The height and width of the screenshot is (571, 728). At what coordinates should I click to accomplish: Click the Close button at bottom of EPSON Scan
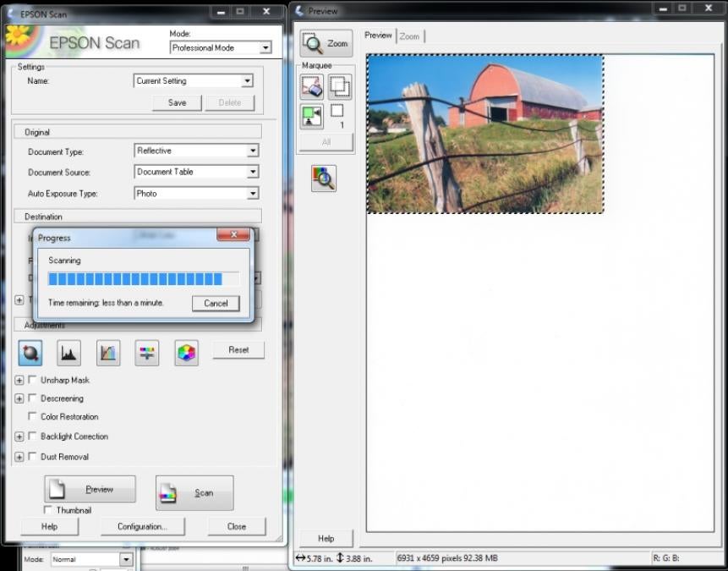click(237, 526)
